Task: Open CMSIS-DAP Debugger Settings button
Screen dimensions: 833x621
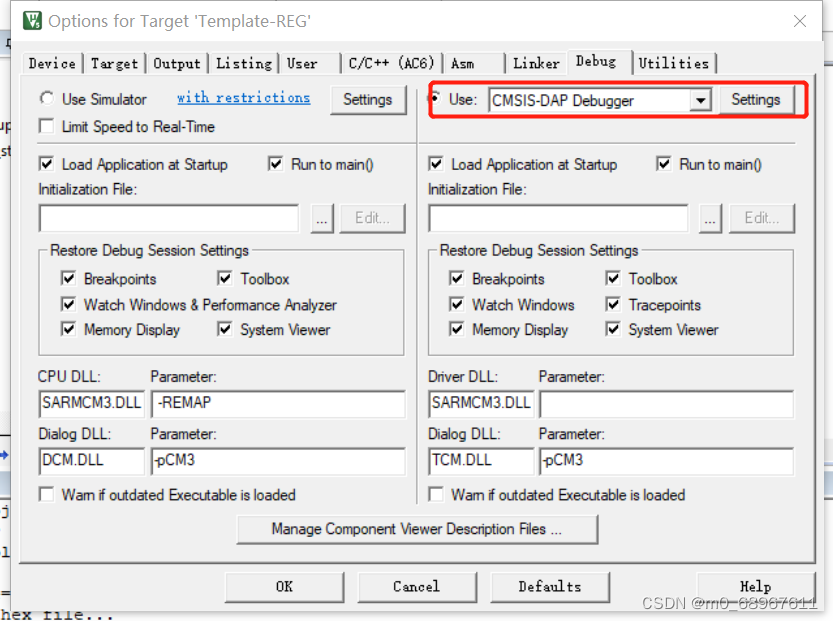Action: 756,99
